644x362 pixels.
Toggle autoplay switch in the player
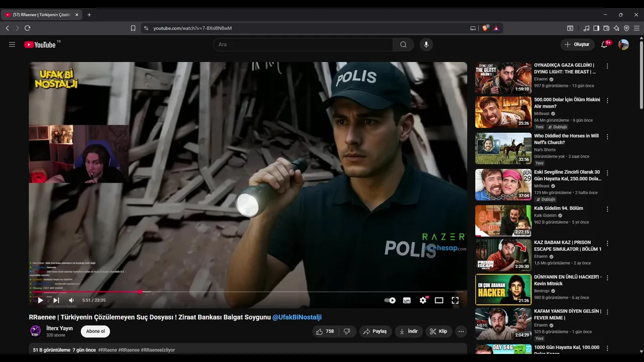pos(390,300)
